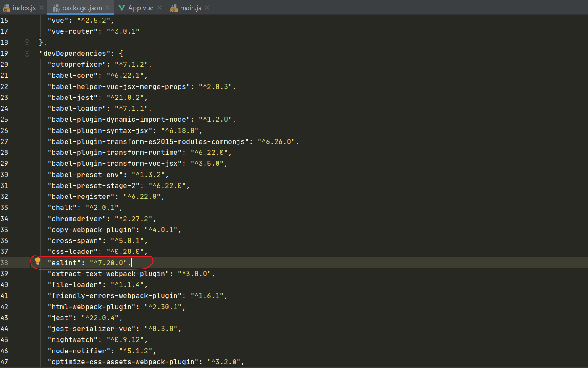The image size is (588, 368).
Task: Click the "babel-register" key
Action: tap(81, 196)
